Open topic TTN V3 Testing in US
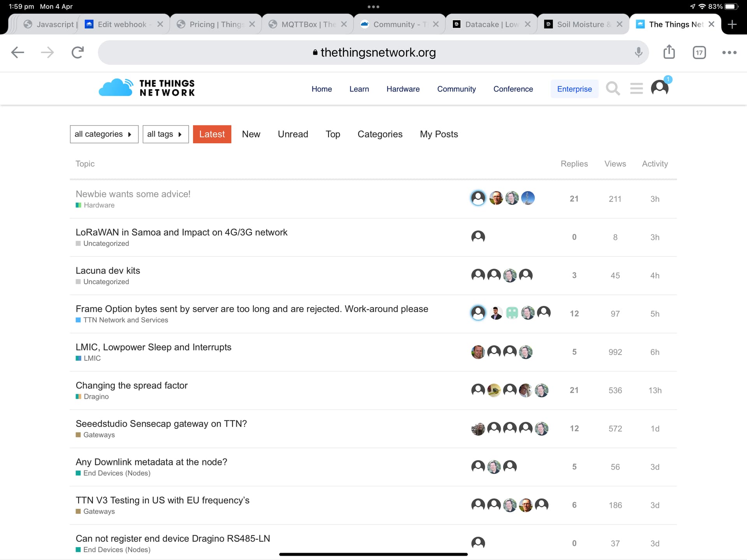The width and height of the screenshot is (747, 560). coord(163,500)
